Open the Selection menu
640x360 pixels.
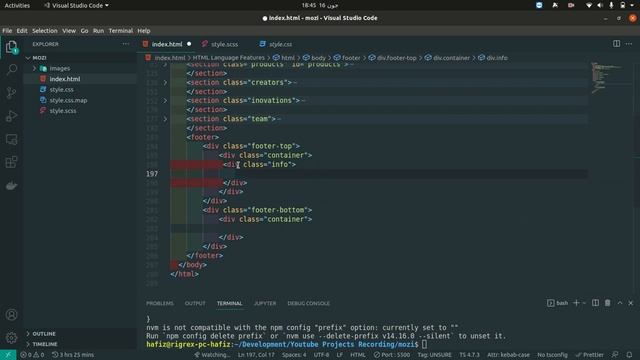44,31
